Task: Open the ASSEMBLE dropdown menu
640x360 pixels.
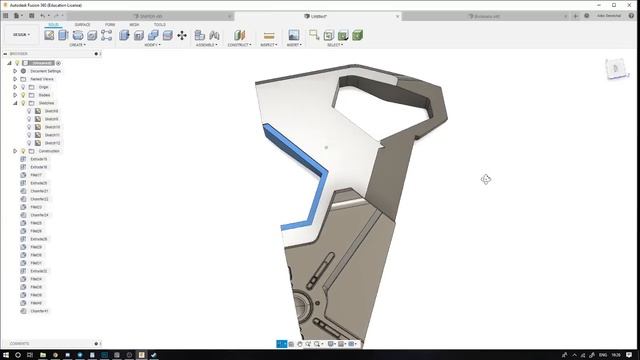Action: tap(207, 45)
